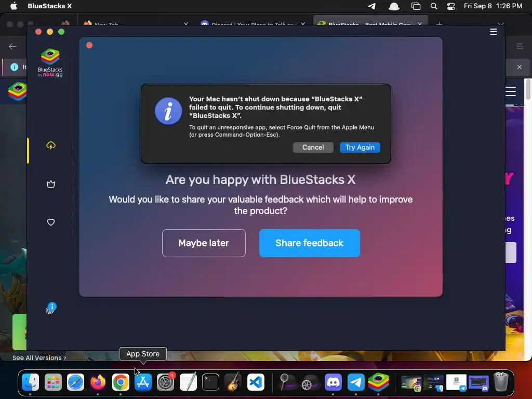Click the Telegram menu bar icon

pos(372,6)
